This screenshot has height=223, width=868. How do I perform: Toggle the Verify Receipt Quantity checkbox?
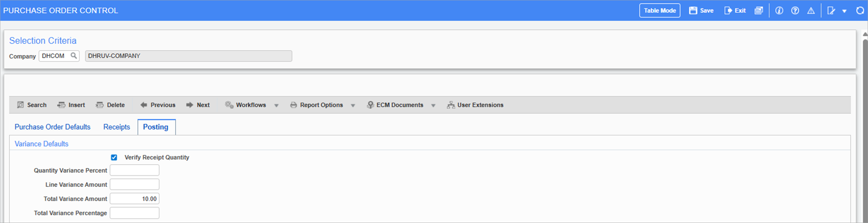(x=114, y=157)
